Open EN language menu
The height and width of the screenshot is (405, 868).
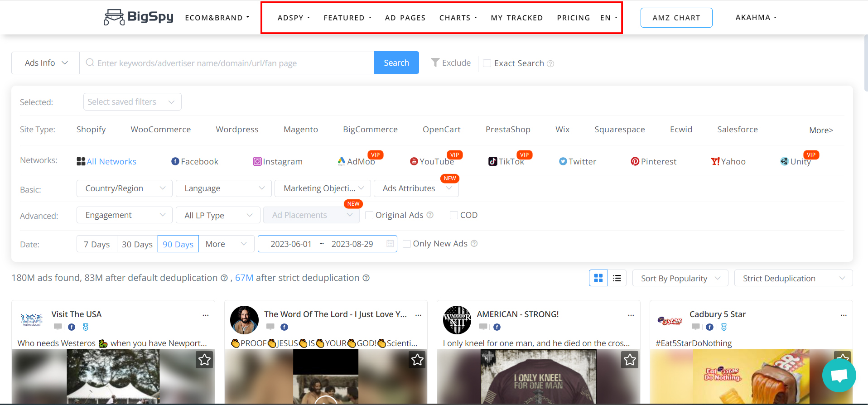pos(609,18)
